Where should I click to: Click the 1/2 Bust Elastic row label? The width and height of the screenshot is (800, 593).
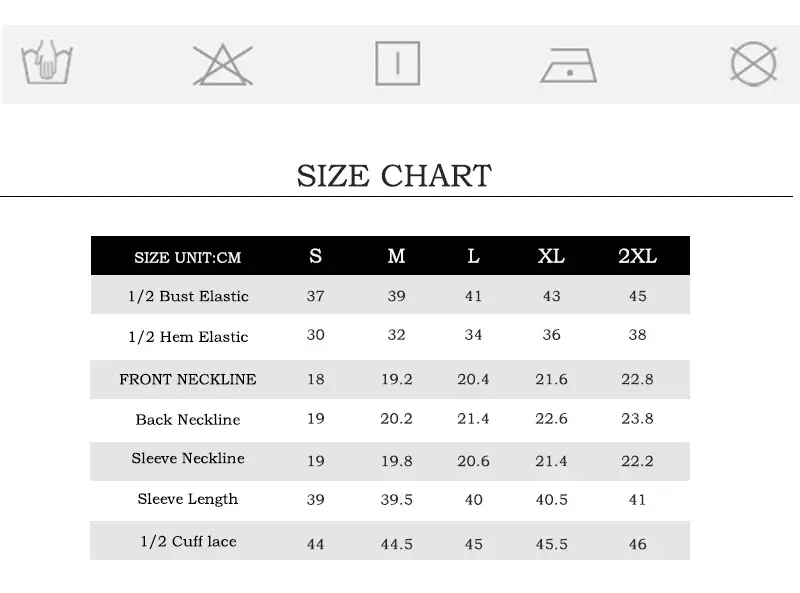click(188, 296)
